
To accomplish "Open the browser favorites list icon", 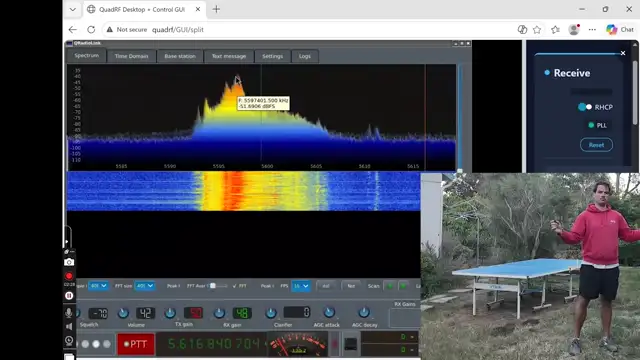I will (556, 29).
